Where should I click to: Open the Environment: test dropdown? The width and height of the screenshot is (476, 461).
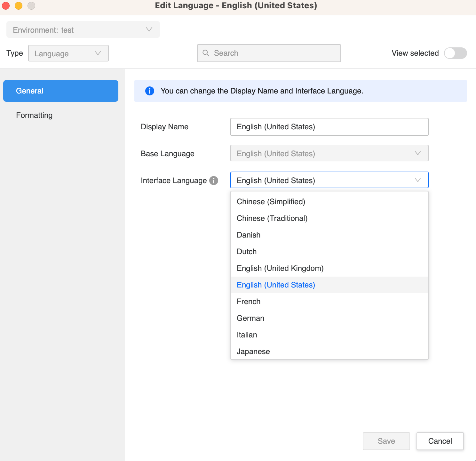83,30
